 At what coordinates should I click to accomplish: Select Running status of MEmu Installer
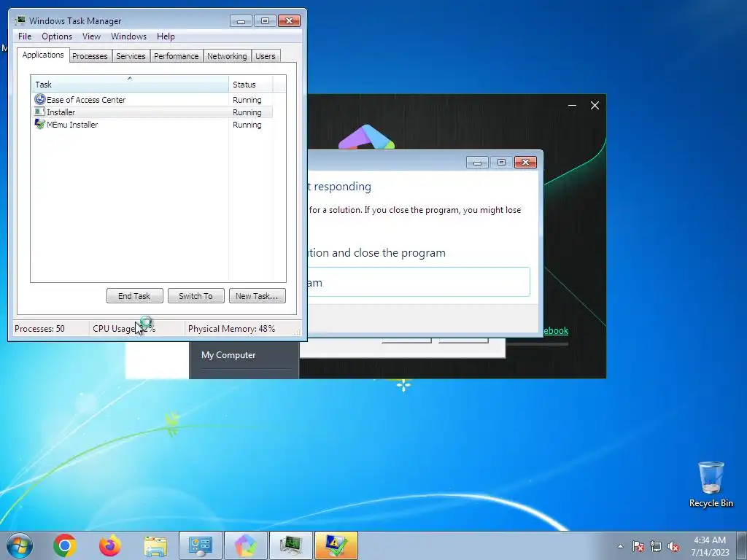247,125
